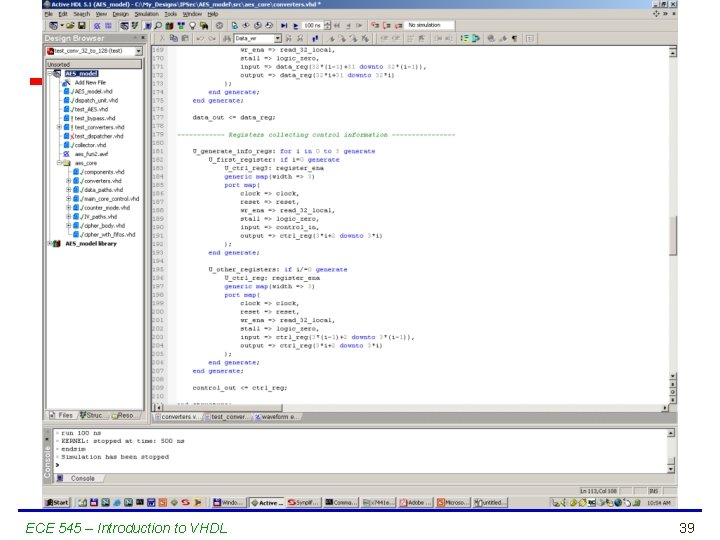Image resolution: width=720 pixels, height=540 pixels.
Task: Collapse the aes_core folder
Action: [x=60, y=163]
